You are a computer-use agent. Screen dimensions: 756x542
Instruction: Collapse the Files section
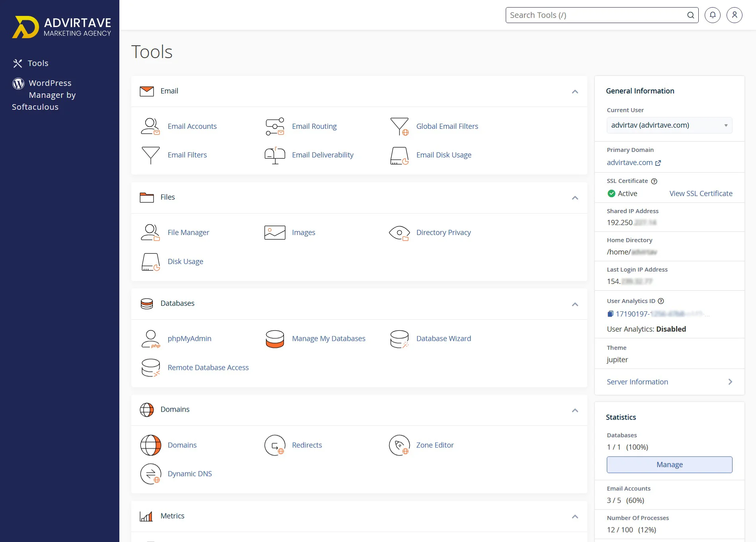coord(575,198)
